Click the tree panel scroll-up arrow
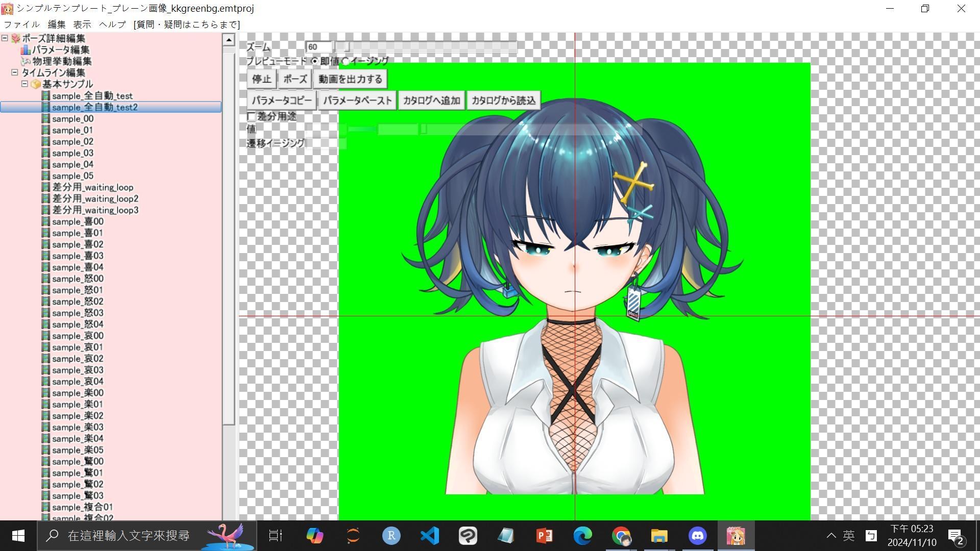 click(229, 40)
